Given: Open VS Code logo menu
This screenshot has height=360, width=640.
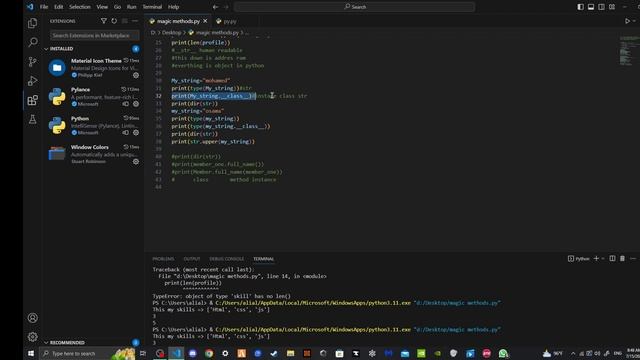Looking at the screenshot, I should tap(30, 7).
